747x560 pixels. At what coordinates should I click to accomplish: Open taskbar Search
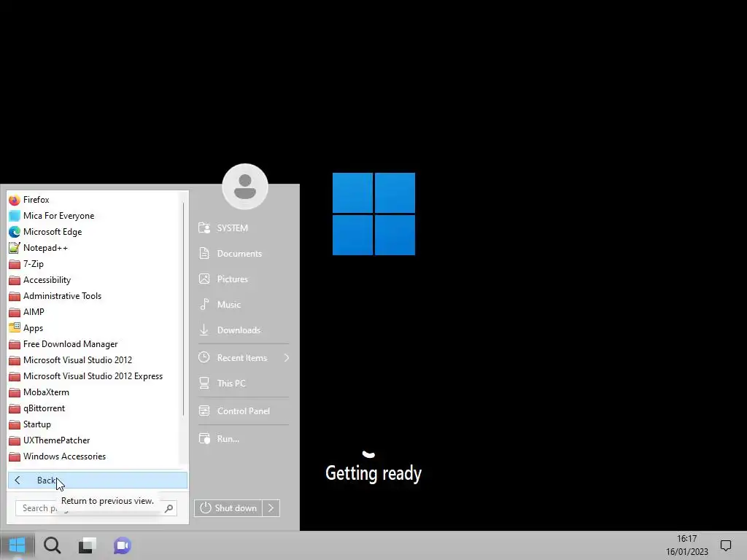coord(52,545)
